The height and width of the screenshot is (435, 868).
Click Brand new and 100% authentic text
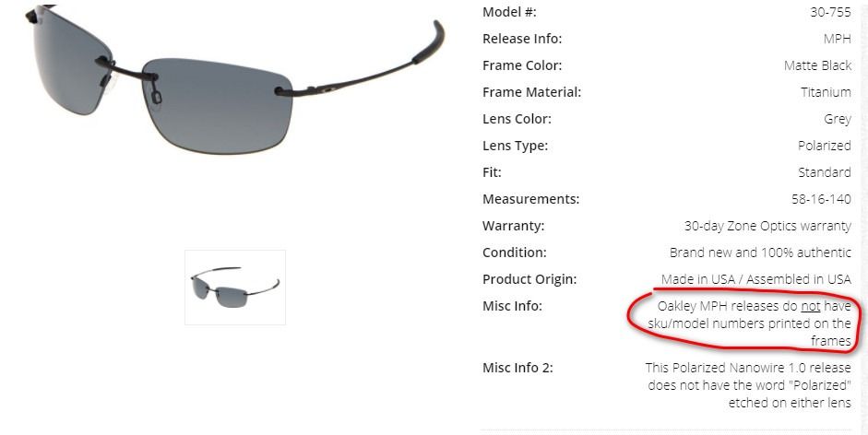[x=760, y=253]
